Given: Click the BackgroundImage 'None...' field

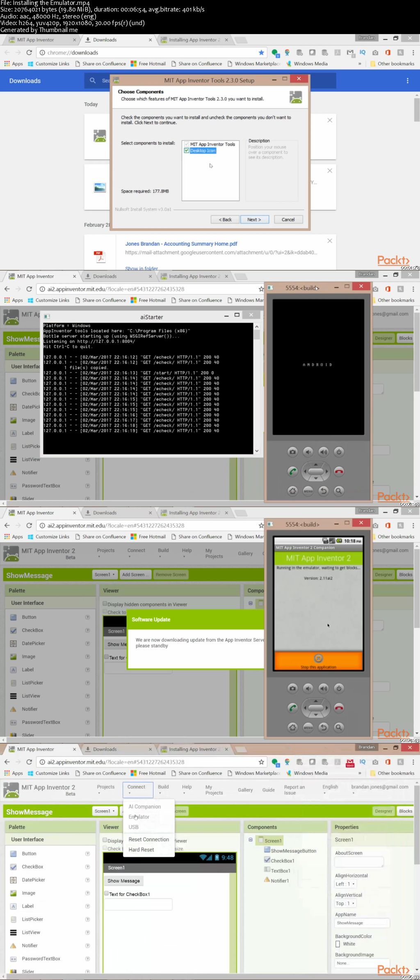Looking at the screenshot, I should coord(362,963).
